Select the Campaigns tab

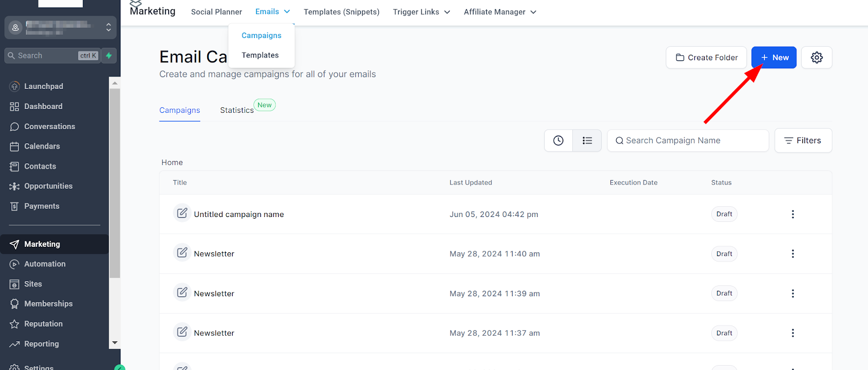pyautogui.click(x=180, y=110)
